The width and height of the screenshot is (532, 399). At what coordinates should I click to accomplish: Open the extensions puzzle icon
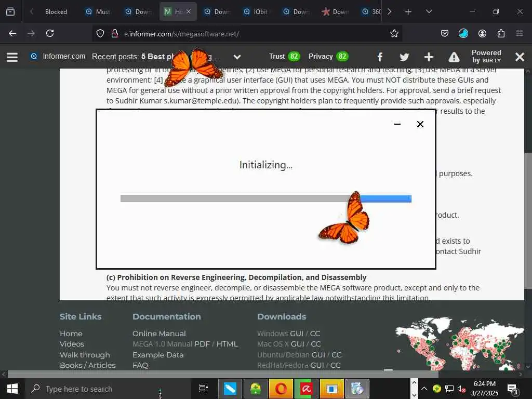click(501, 33)
